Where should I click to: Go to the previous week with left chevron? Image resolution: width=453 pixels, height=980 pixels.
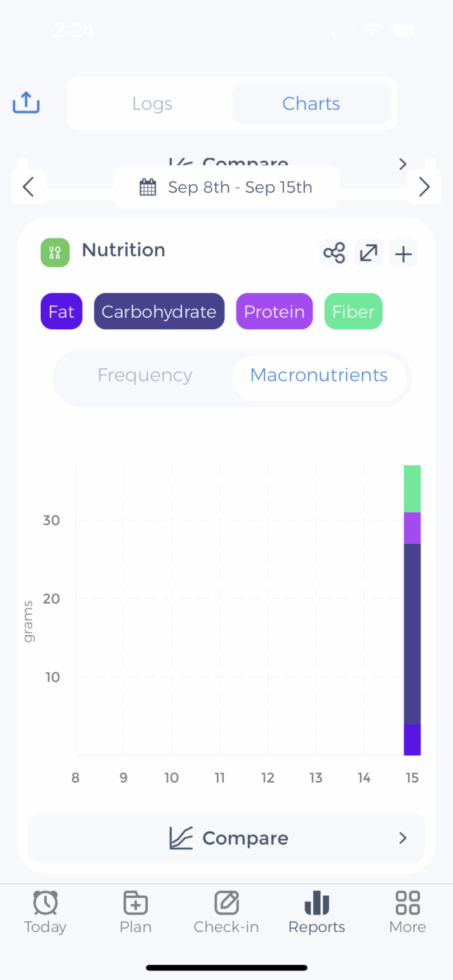click(x=28, y=186)
